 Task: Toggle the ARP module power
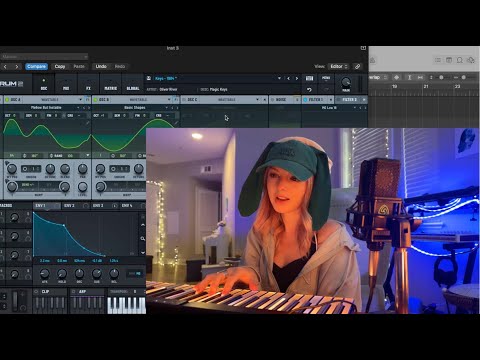pos(74,292)
